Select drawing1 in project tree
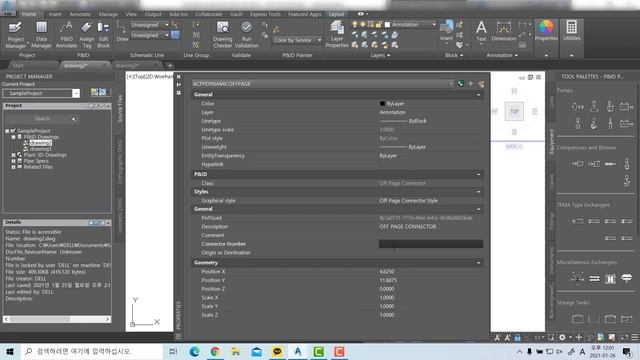Screen dimensions: 640x360 (x=40, y=149)
